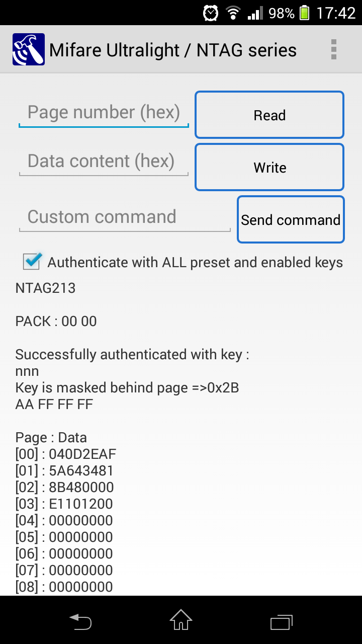Open the three-dot overflow menu

333,49
